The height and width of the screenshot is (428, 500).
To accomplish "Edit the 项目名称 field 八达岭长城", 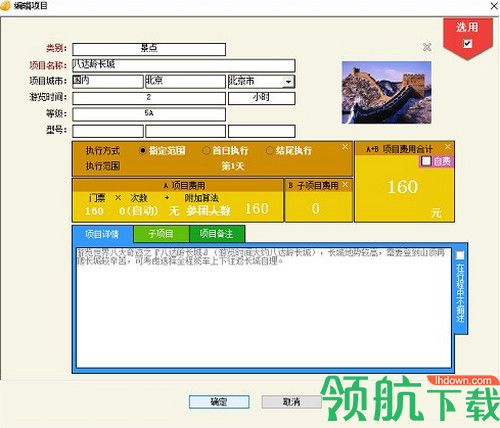I will click(x=184, y=65).
